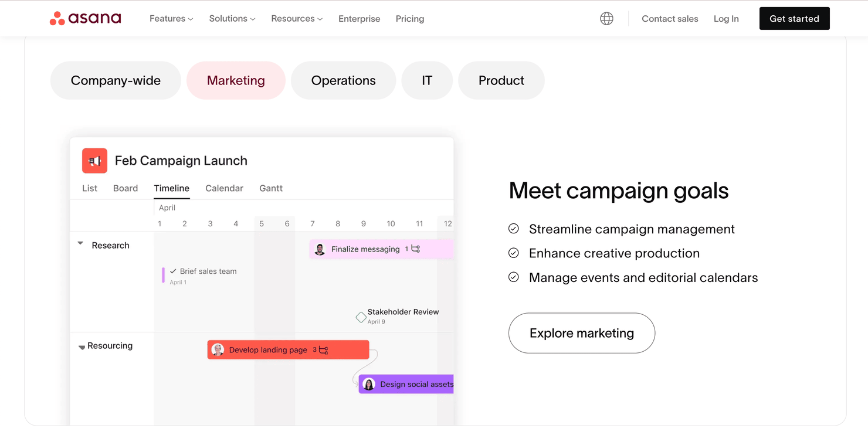Image resolution: width=868 pixels, height=435 pixels.
Task: Click the Log In link
Action: (726, 19)
